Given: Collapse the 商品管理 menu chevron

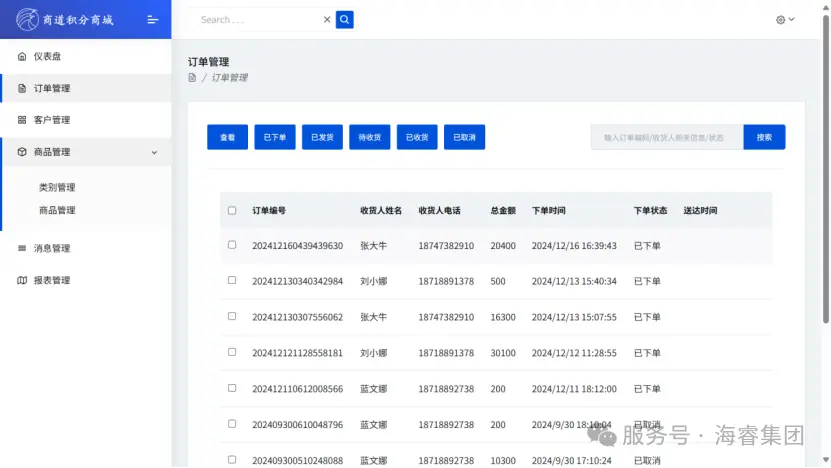Looking at the screenshot, I should click(x=154, y=152).
